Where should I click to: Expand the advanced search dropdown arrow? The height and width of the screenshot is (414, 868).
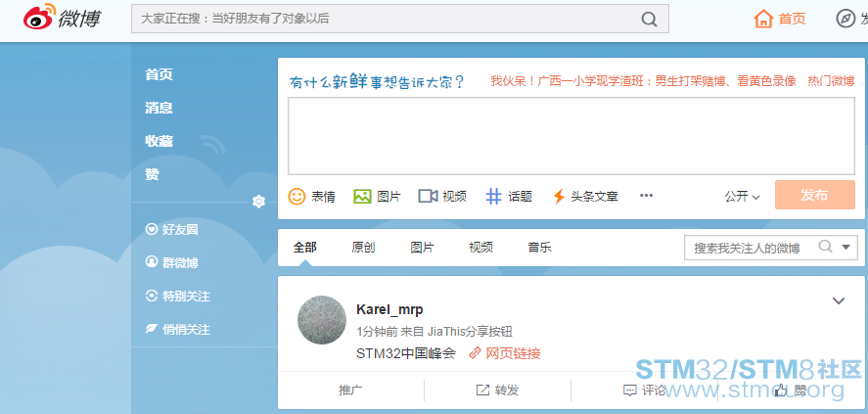(845, 247)
